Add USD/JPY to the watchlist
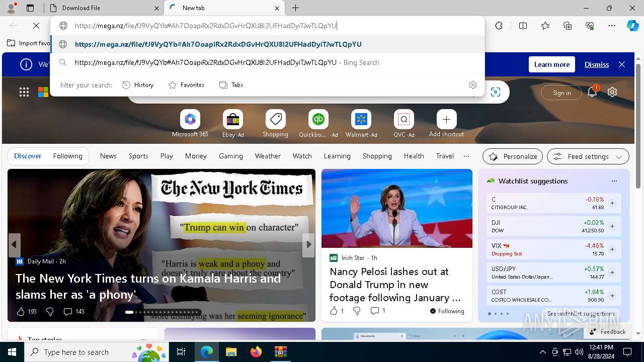Screen dimensions: 644x362 (612, 273)
